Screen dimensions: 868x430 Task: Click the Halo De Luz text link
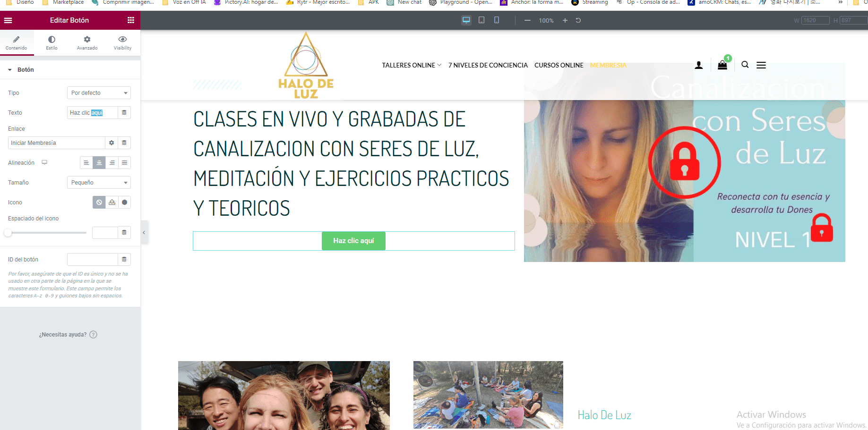[x=604, y=415]
